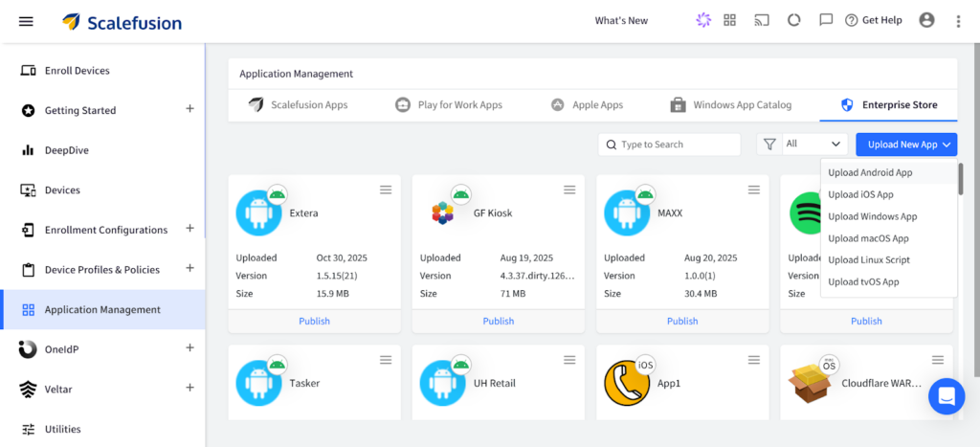
Task: Choose Upload macOS App option
Action: 868,238
